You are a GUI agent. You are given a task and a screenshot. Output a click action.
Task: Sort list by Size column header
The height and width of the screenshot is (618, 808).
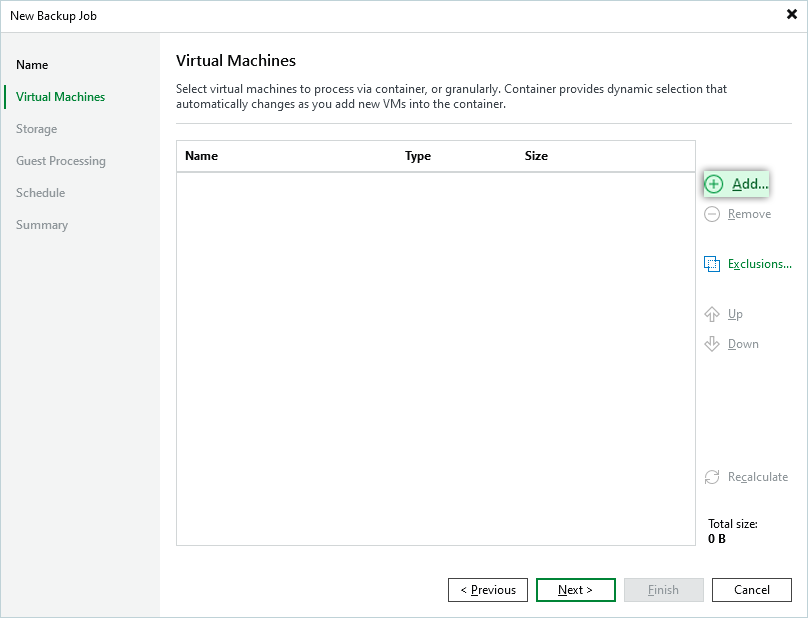click(x=536, y=156)
